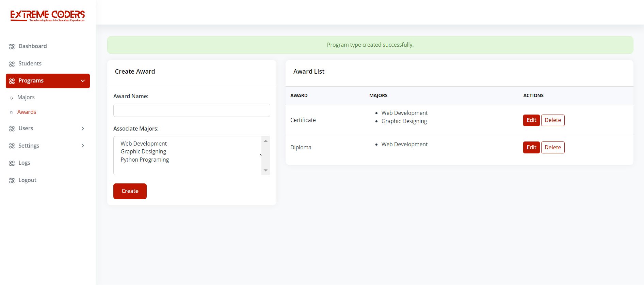Click the Extreme Coders logo
Image resolution: width=644 pixels, height=285 pixels.
coord(48,16)
